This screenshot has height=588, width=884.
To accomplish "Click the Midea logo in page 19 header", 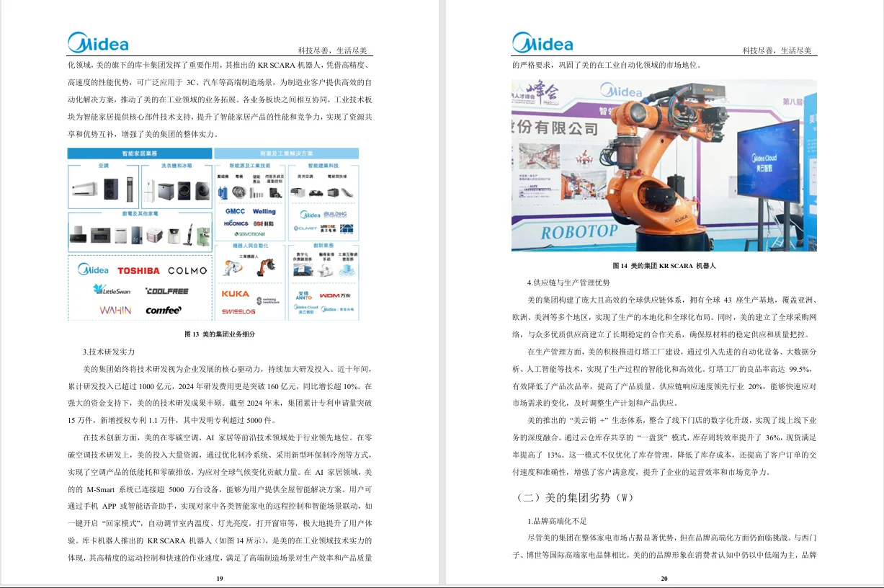I will [98, 43].
